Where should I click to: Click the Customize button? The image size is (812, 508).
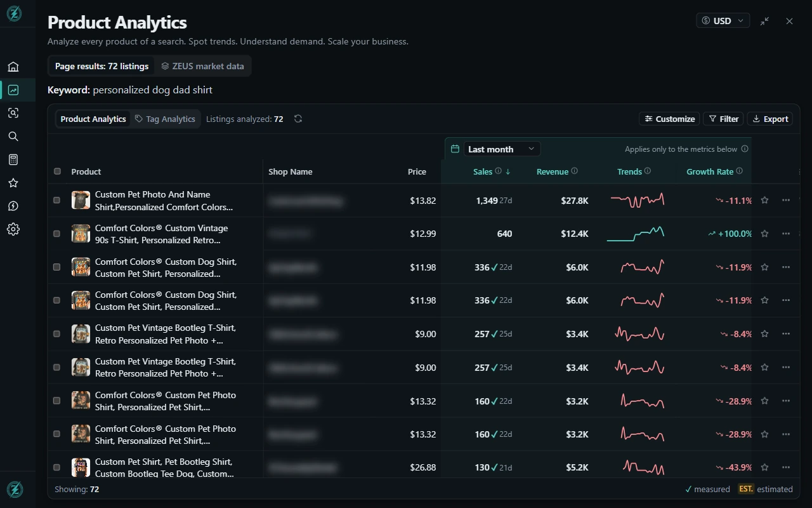click(x=669, y=119)
